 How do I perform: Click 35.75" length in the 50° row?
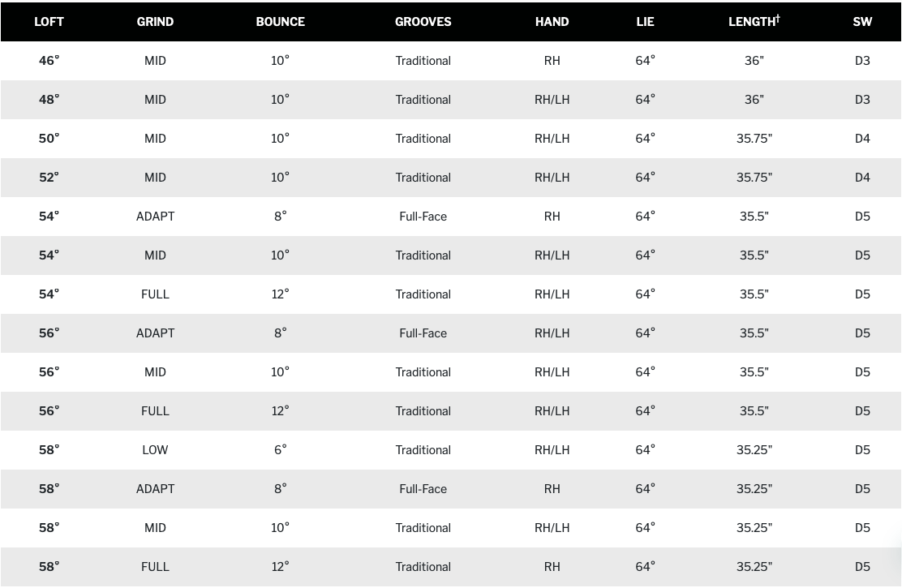(x=754, y=139)
